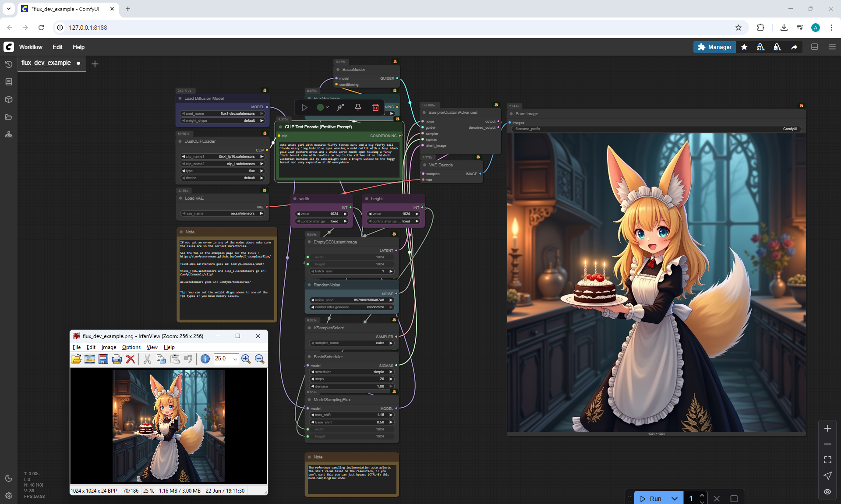This screenshot has width=841, height=504.
Task: Click the IrfanView blue information icon
Action: coord(205,359)
